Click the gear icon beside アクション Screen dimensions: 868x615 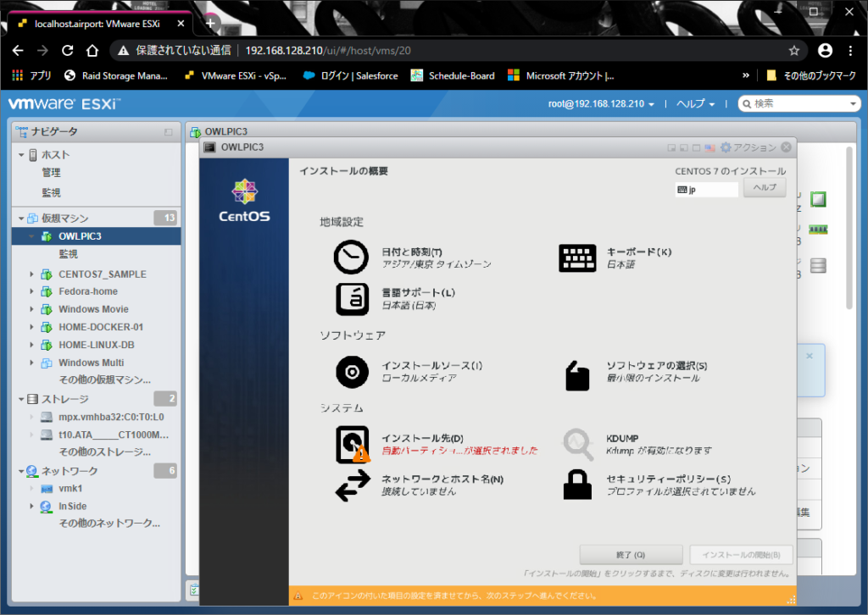[726, 147]
